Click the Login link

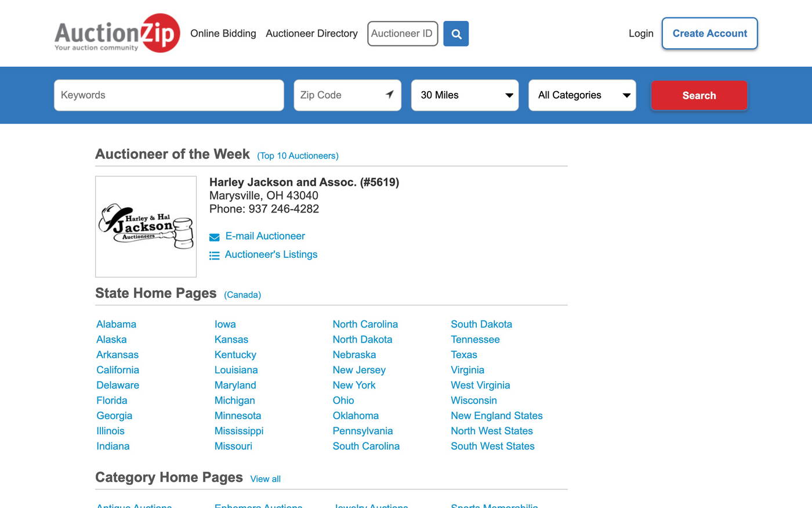641,34
